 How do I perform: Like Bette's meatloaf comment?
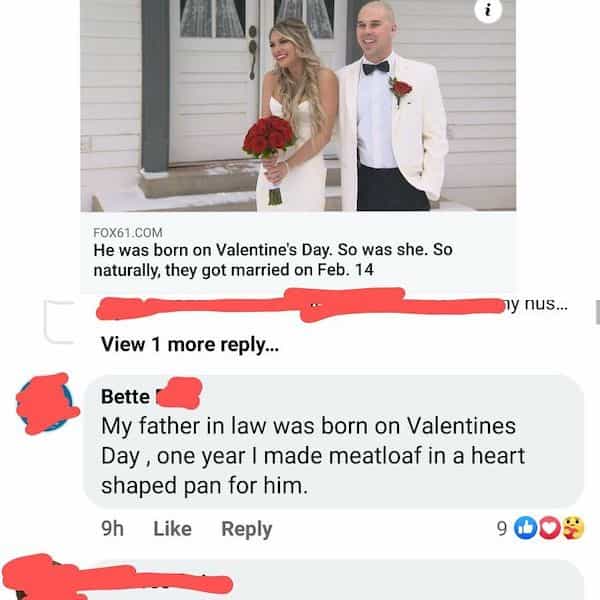point(172,529)
